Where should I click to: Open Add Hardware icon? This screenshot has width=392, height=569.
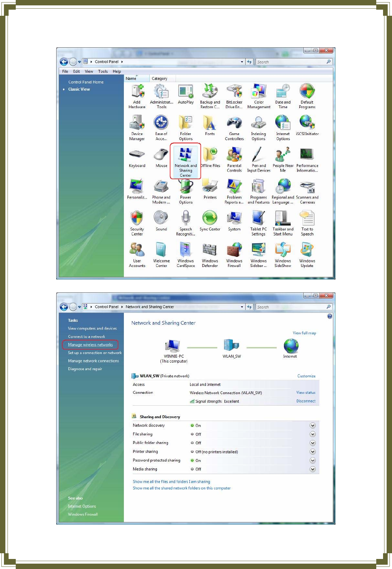137,96
